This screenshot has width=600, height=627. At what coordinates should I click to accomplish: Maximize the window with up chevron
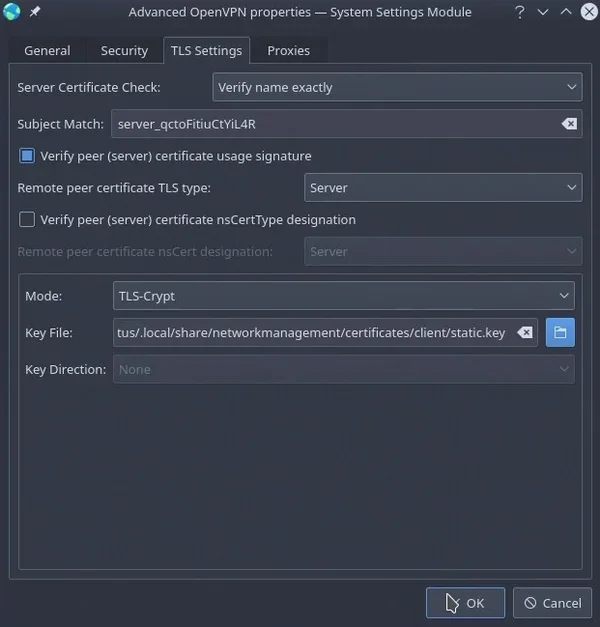click(x=566, y=12)
